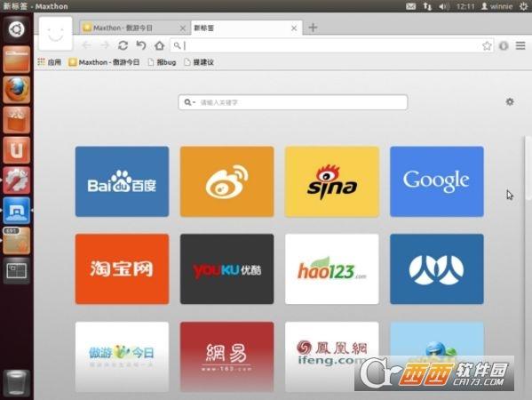Screen dimensions: 532x400
Task: Focus the keyword search box
Action: coord(293,102)
